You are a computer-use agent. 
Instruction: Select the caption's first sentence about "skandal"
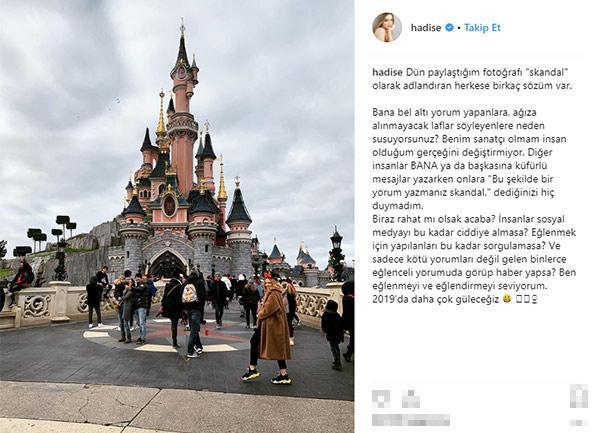[472, 79]
